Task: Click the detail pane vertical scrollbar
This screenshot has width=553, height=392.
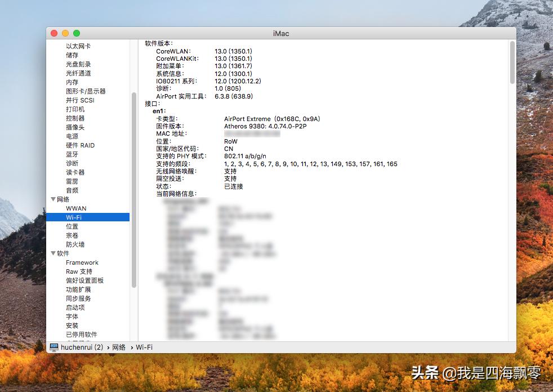Action: (512, 63)
